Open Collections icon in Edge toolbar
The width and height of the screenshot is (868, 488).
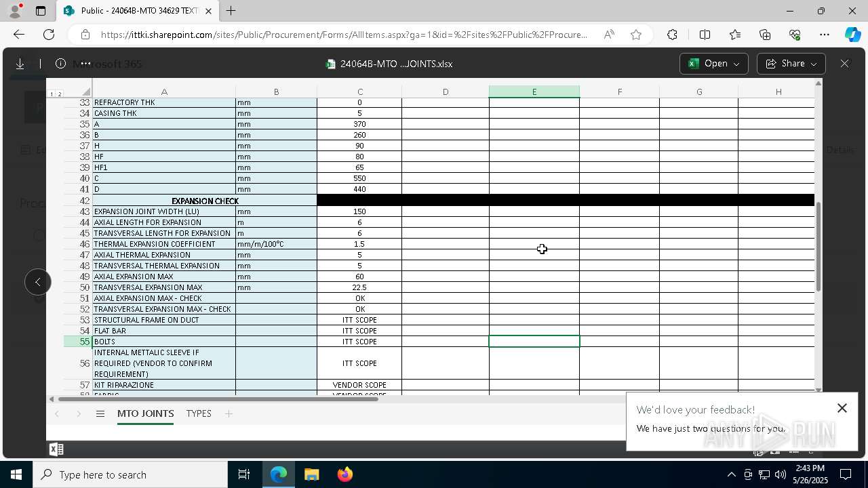[x=765, y=35]
